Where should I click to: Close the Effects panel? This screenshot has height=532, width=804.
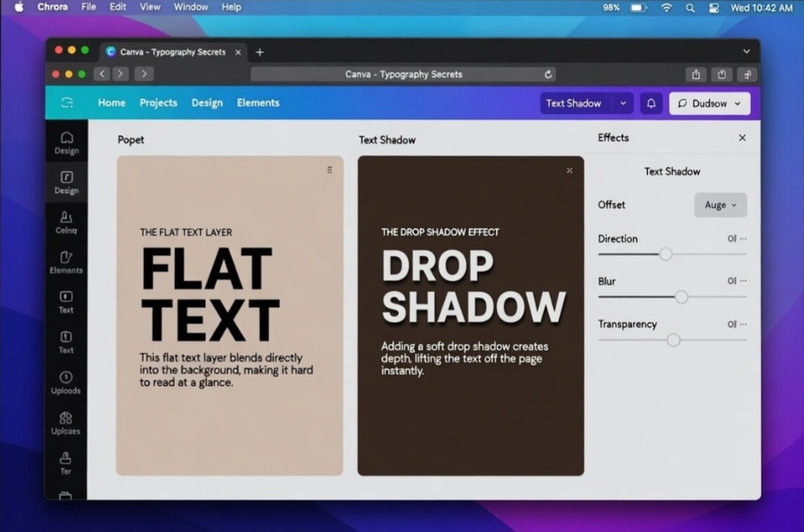[x=742, y=138]
